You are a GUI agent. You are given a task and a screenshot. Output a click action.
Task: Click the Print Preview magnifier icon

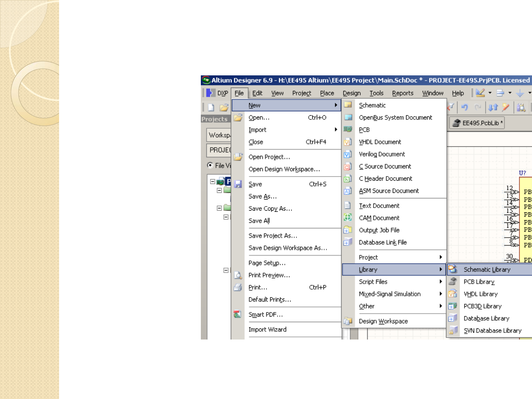238,275
